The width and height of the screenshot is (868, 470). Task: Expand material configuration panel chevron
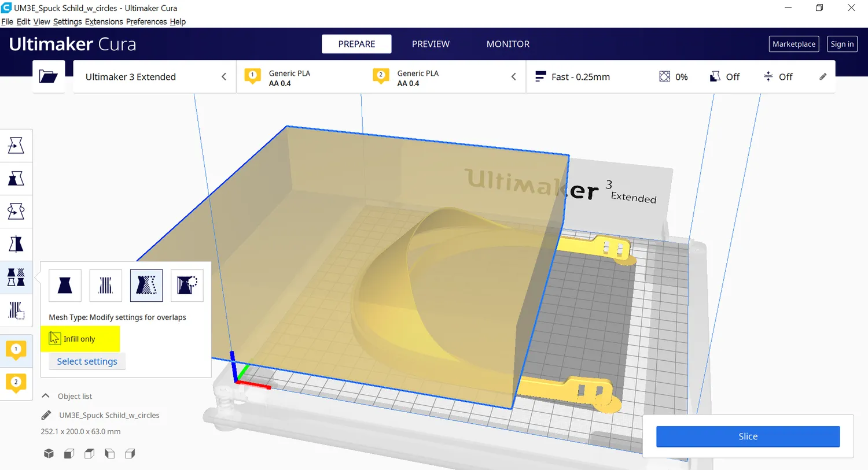513,76
